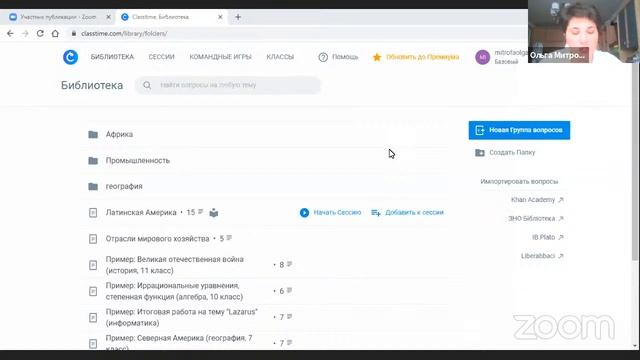
Task: Open the КЛАССЫ menu item
Action: tap(280, 57)
